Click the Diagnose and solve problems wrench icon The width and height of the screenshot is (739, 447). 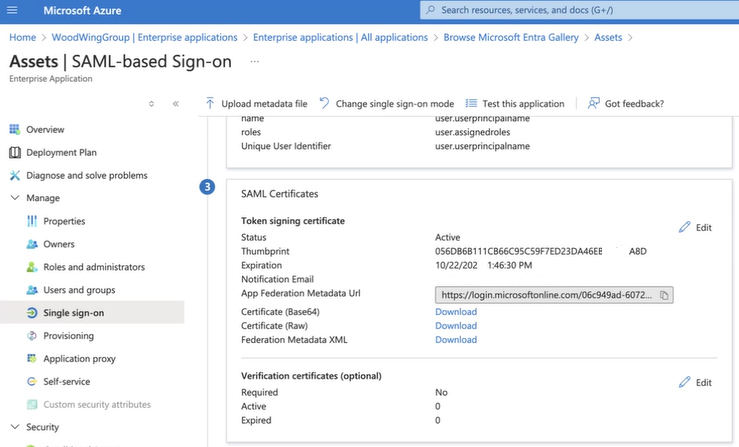click(x=15, y=175)
